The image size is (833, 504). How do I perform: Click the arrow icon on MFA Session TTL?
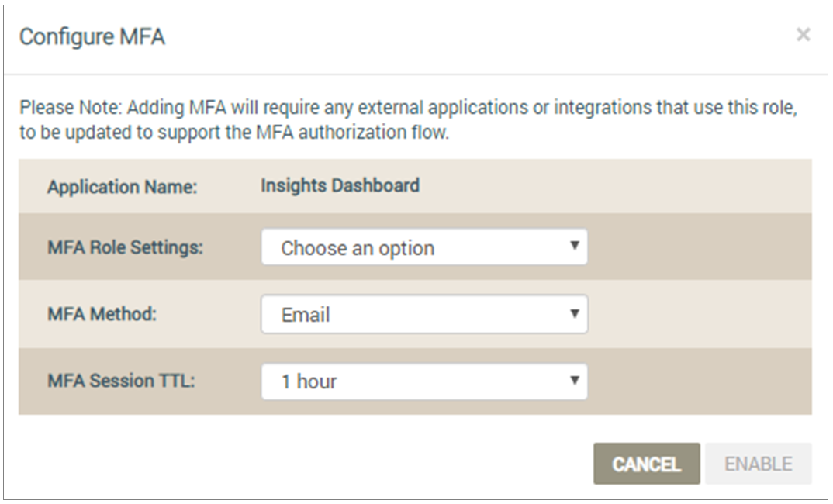(x=574, y=380)
